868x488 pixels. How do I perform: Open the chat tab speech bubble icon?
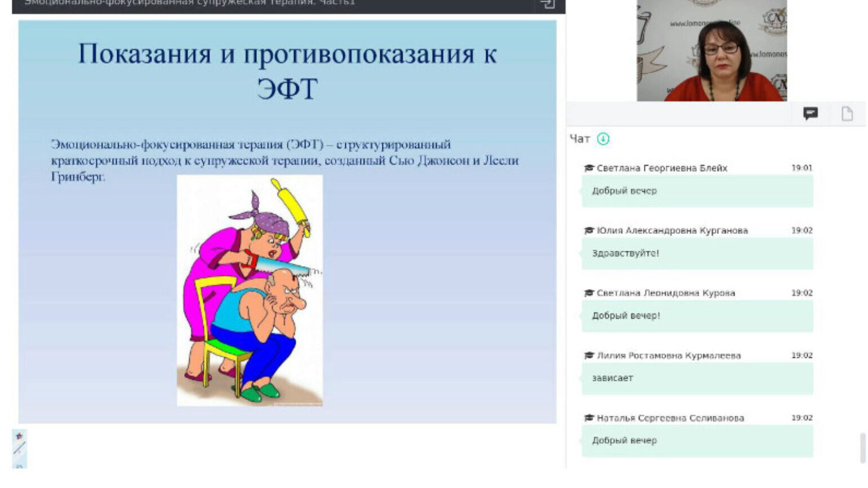(x=810, y=114)
